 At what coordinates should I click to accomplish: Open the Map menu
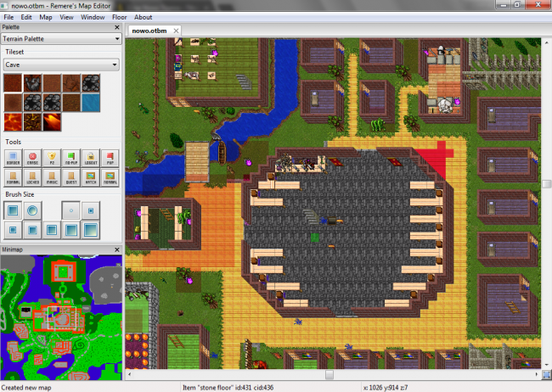(x=45, y=17)
